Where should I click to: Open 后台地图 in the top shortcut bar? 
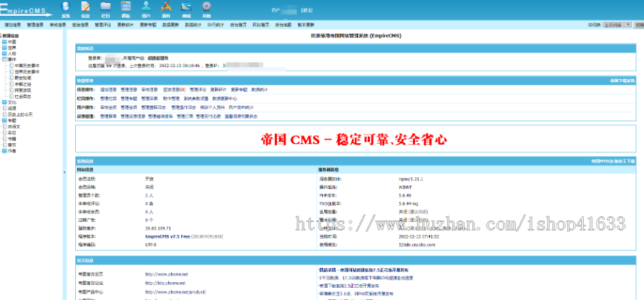point(283,24)
